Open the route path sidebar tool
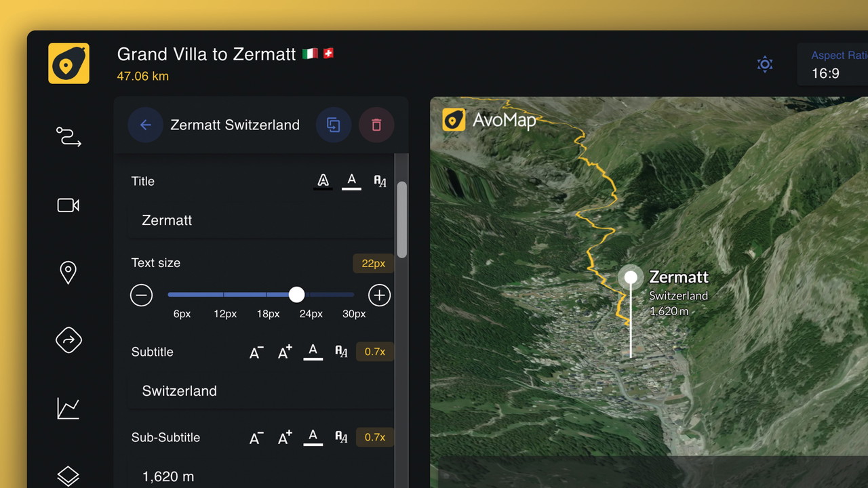This screenshot has height=488, width=868. coord(68,137)
